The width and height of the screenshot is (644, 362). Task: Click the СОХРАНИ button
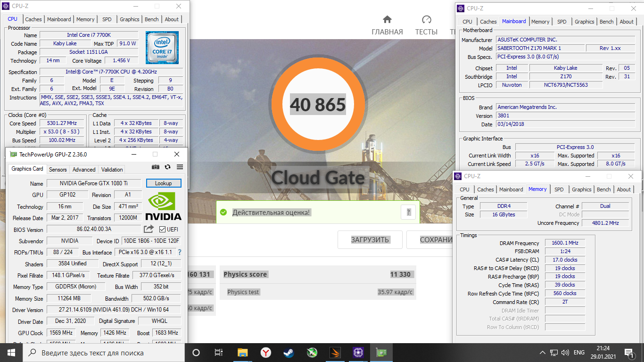point(430,239)
